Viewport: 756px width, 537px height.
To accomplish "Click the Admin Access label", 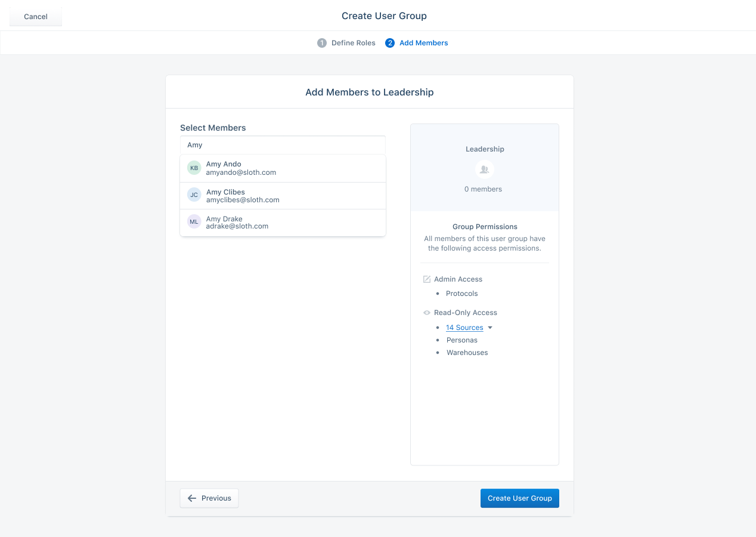I will click(458, 279).
